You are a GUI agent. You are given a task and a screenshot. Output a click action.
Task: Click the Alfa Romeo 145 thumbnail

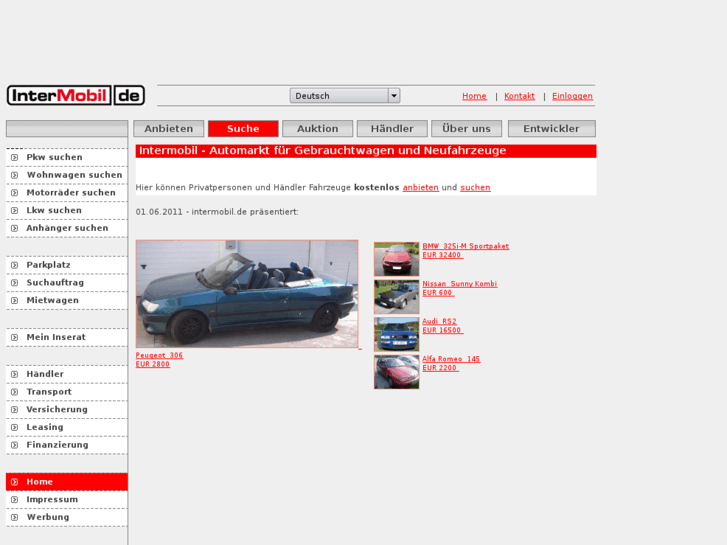coord(396,372)
